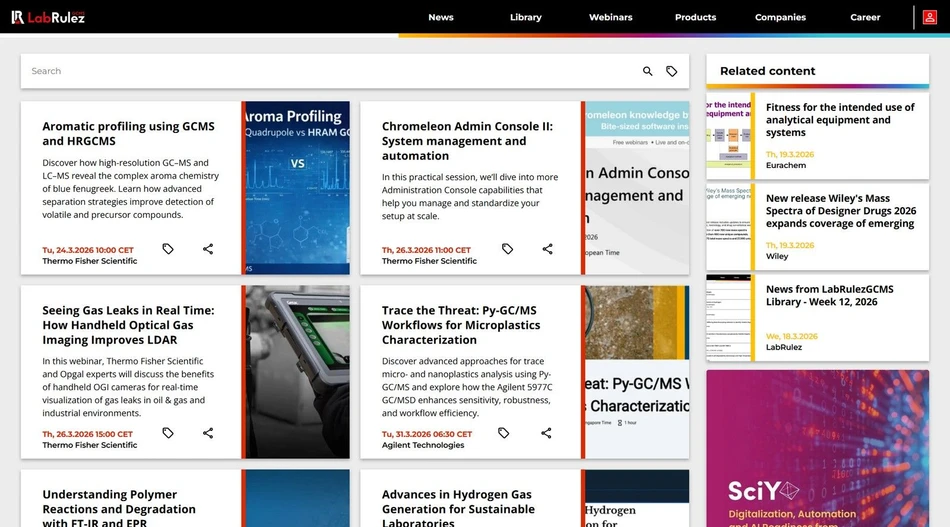Navigate to the Webinars section

coord(610,17)
